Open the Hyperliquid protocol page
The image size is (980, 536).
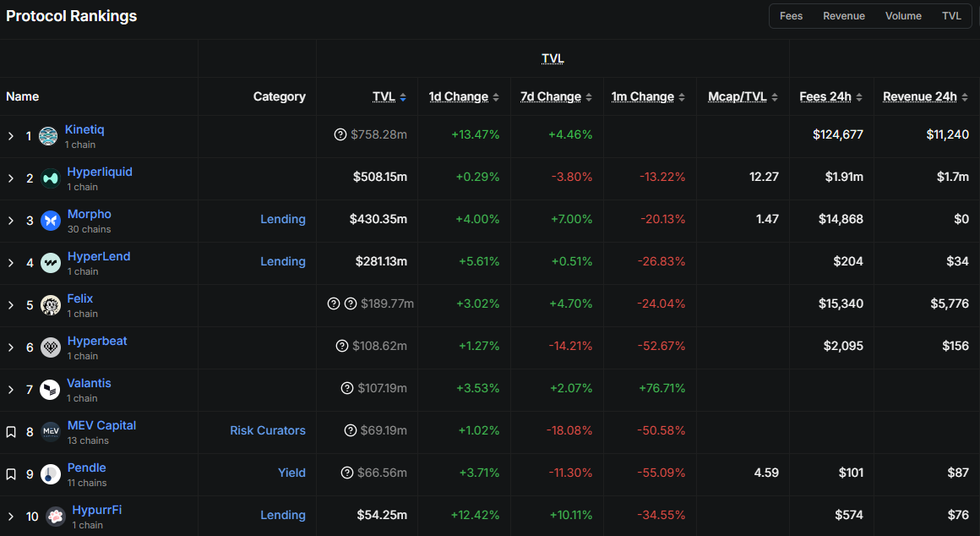[100, 171]
